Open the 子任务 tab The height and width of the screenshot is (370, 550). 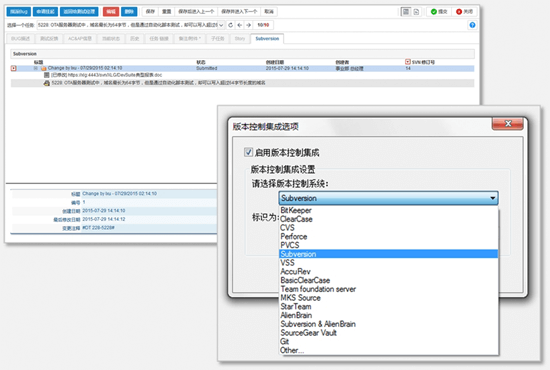pos(217,39)
